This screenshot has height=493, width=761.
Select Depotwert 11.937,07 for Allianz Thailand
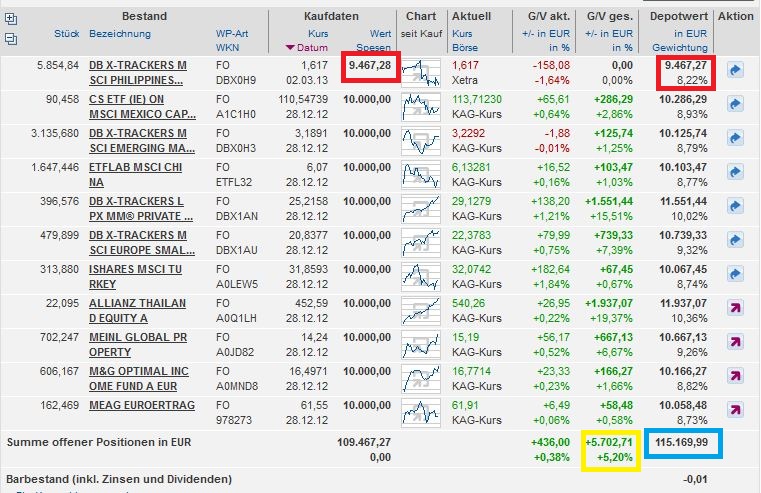pyautogui.click(x=683, y=303)
